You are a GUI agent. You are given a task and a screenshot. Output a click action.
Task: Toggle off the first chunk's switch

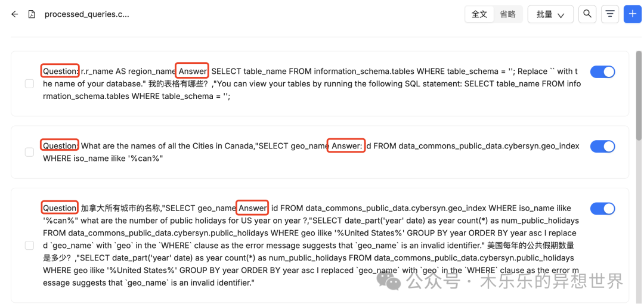pyautogui.click(x=602, y=72)
